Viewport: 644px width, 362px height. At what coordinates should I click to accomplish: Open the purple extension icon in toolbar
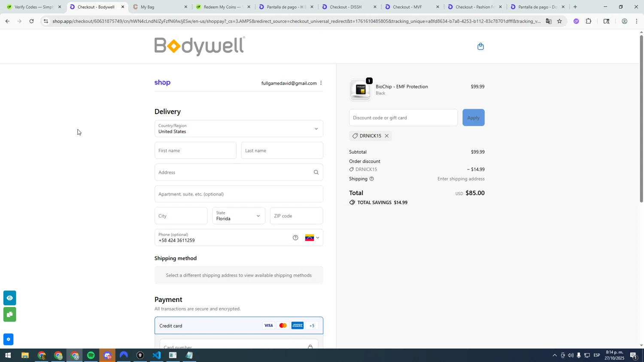(x=576, y=21)
